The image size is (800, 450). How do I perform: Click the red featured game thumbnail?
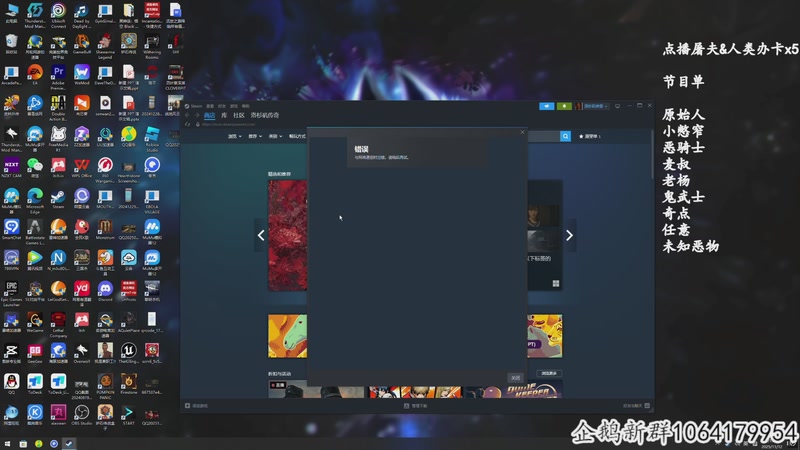tap(288, 235)
